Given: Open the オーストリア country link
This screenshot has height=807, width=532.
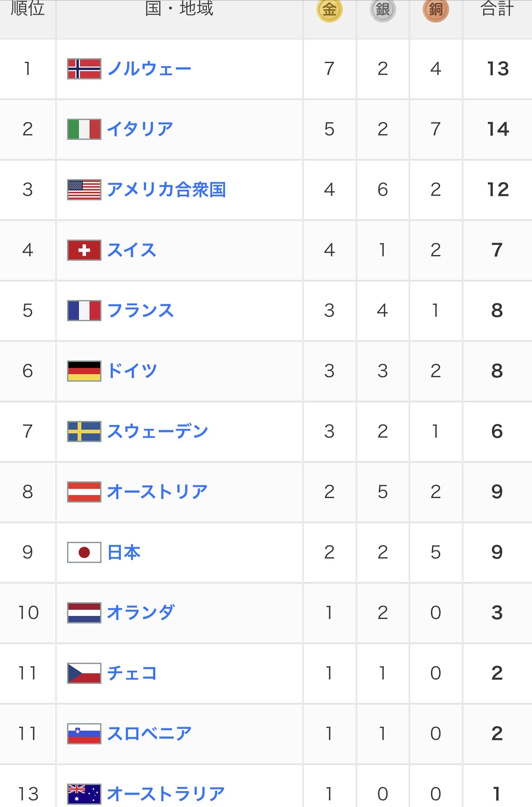Looking at the screenshot, I should click(157, 492).
